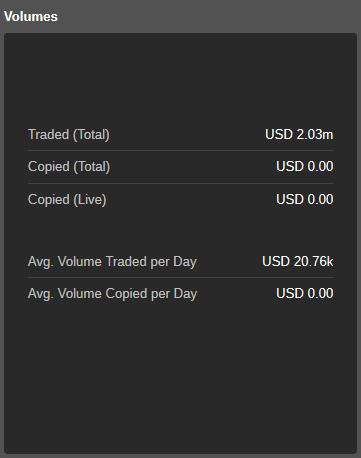The width and height of the screenshot is (361, 458).
Task: Click the Copied (Total) row
Action: pyautogui.click(x=180, y=167)
